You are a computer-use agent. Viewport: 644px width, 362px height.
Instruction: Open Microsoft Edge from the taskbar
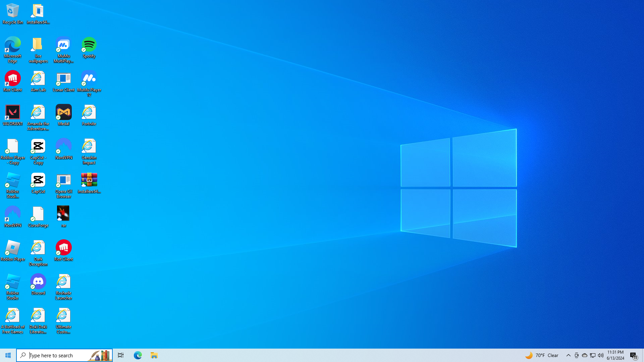[138, 355]
